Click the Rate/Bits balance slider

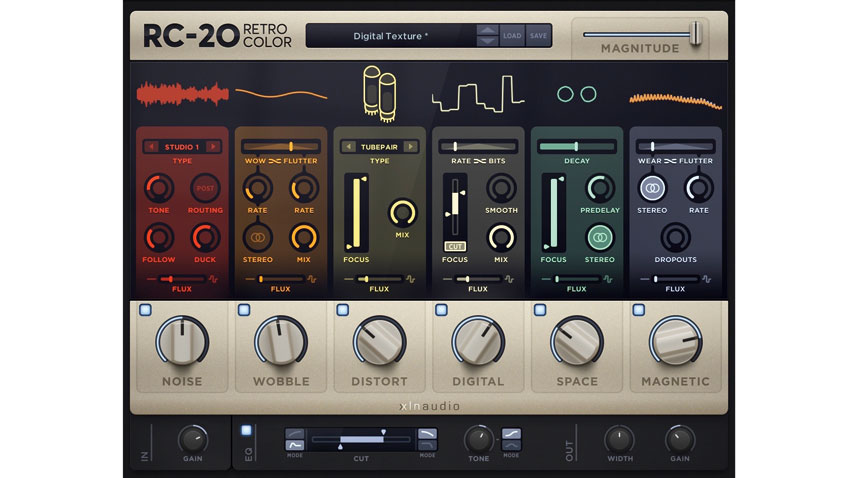[478, 146]
